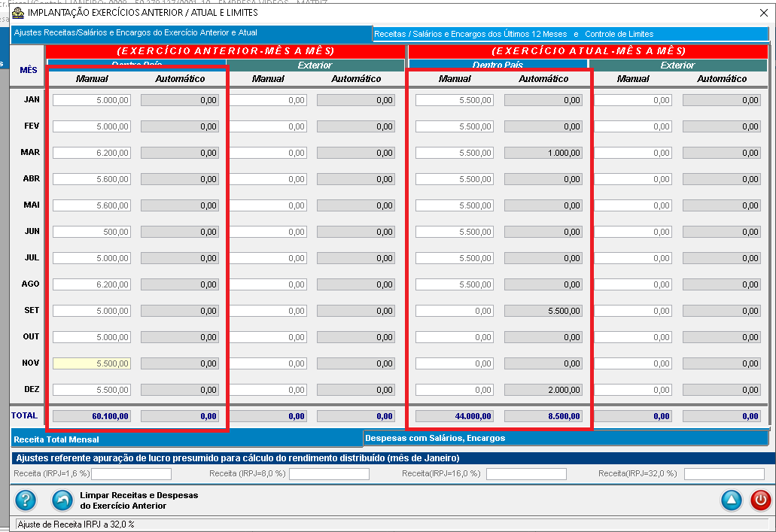This screenshot has height=532, width=776.
Task: Click MAR automático value 1.000,00, Exercício Atual
Action: point(543,153)
